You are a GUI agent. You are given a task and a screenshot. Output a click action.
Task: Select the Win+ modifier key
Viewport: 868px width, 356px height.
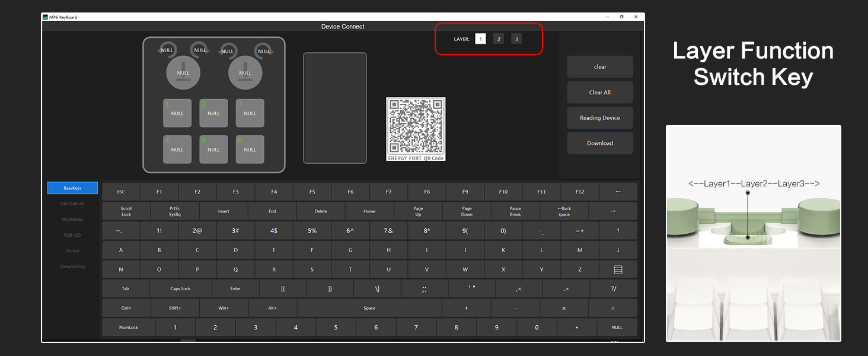click(x=224, y=308)
